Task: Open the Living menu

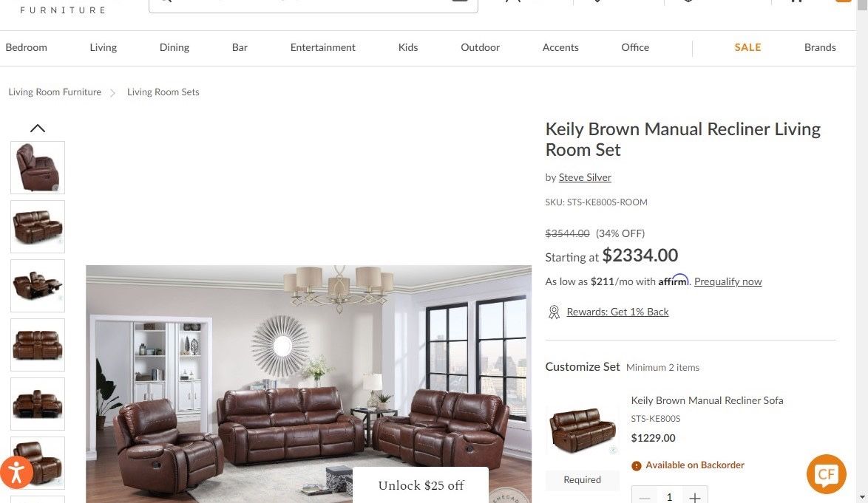Action: [x=103, y=47]
